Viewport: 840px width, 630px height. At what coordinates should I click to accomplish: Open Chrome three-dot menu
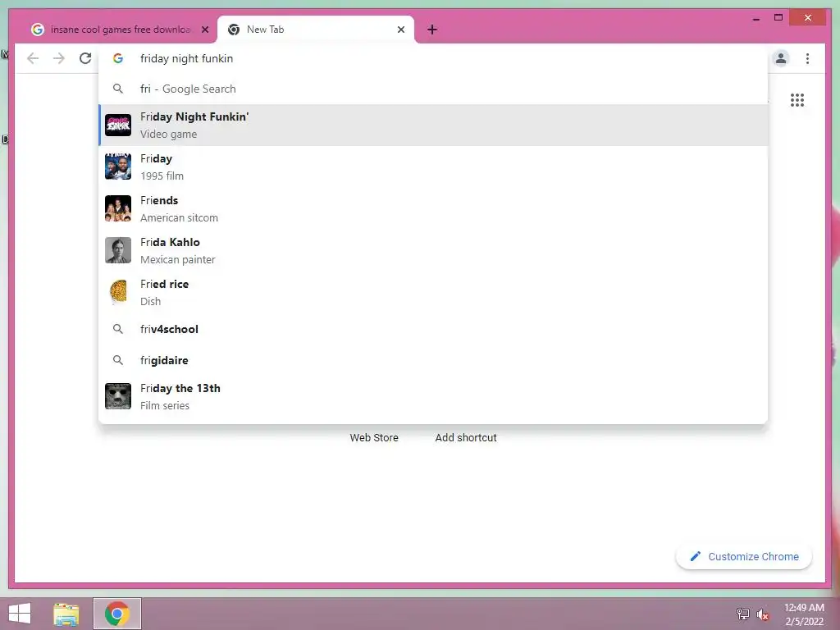(x=807, y=58)
